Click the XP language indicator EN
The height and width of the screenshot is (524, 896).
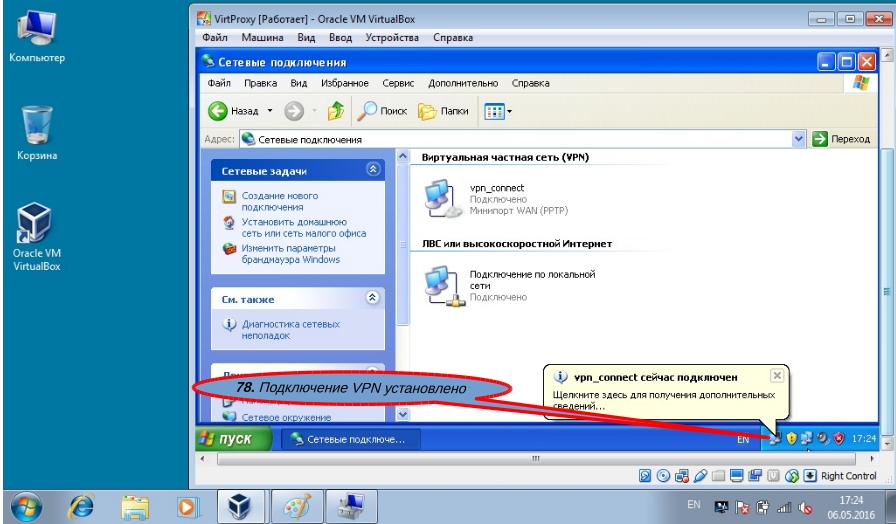coord(742,439)
